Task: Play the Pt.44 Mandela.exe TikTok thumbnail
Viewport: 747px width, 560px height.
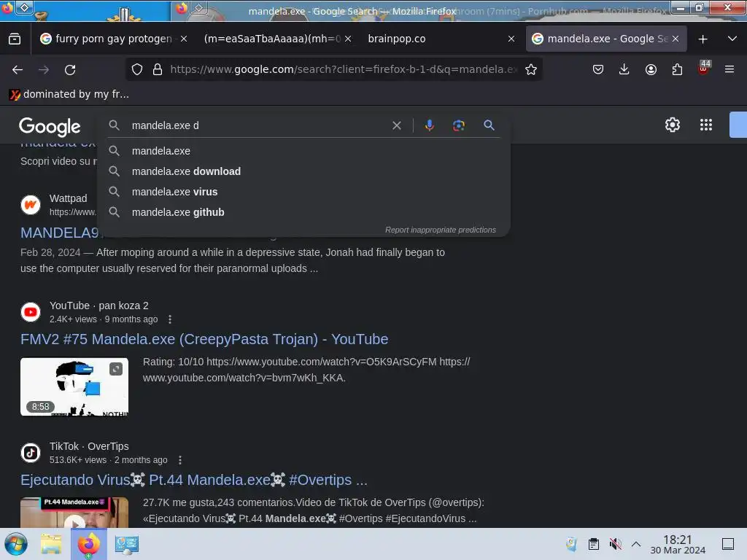Action: [74, 513]
